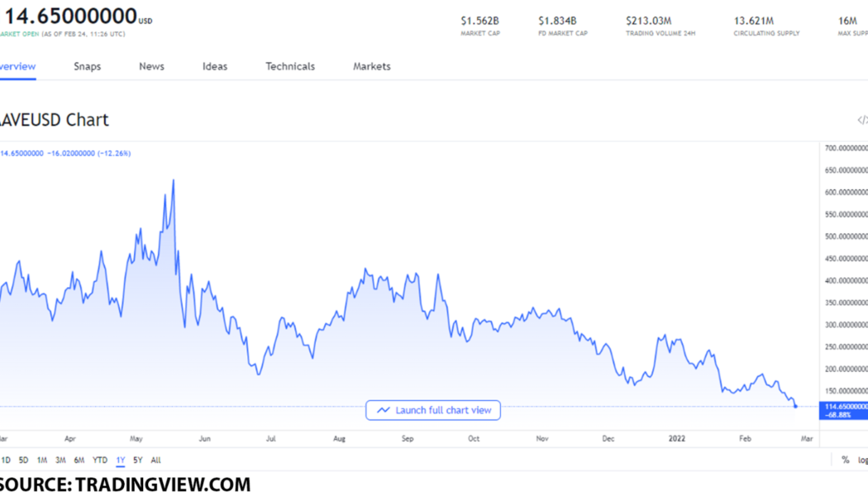Select the Markets tab
The image size is (868, 496).
click(x=371, y=66)
